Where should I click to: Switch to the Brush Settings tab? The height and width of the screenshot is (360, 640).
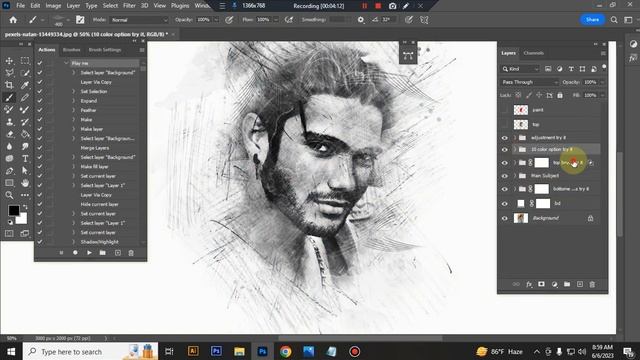tap(105, 50)
